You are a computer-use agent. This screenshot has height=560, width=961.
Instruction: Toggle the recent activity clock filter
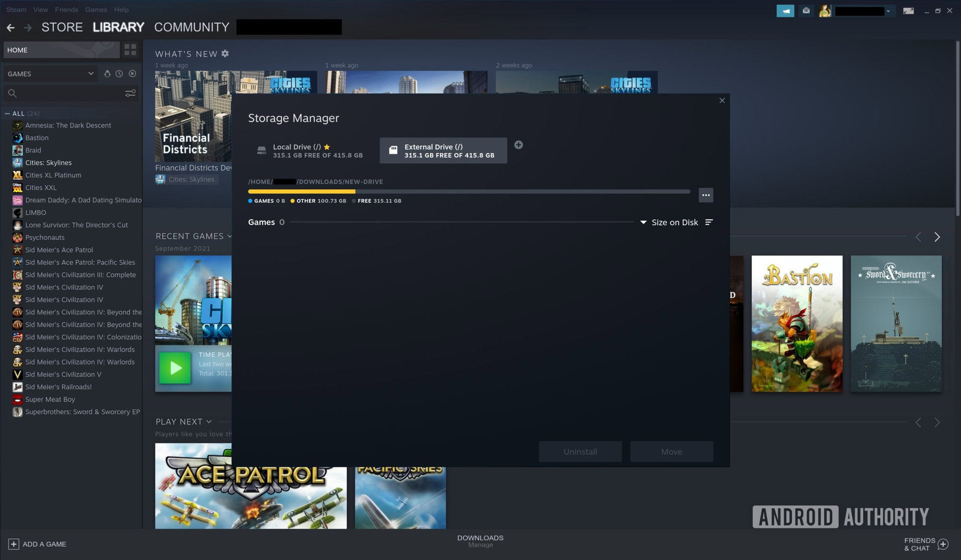tap(119, 74)
